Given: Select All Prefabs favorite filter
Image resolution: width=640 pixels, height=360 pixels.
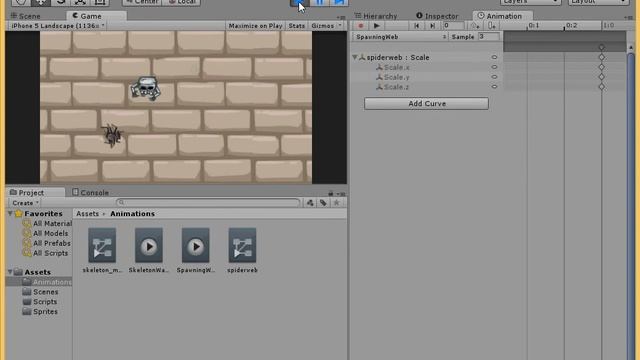Looking at the screenshot, I should (x=47, y=243).
